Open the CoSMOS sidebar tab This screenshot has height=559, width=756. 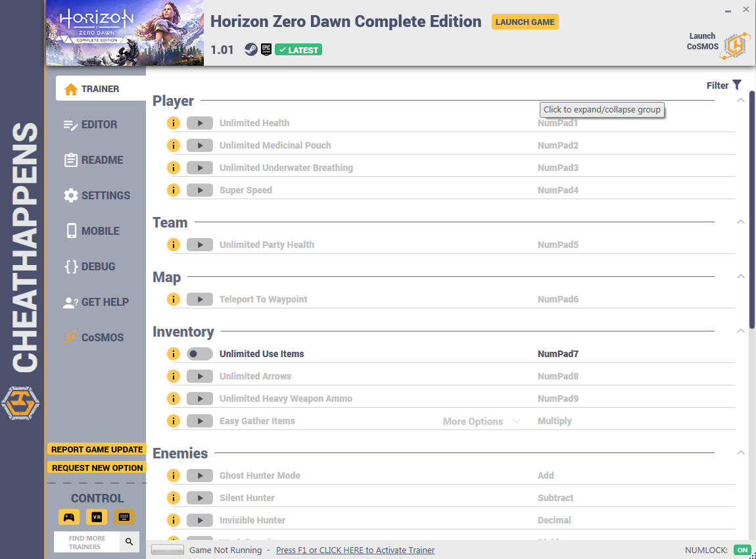point(94,337)
